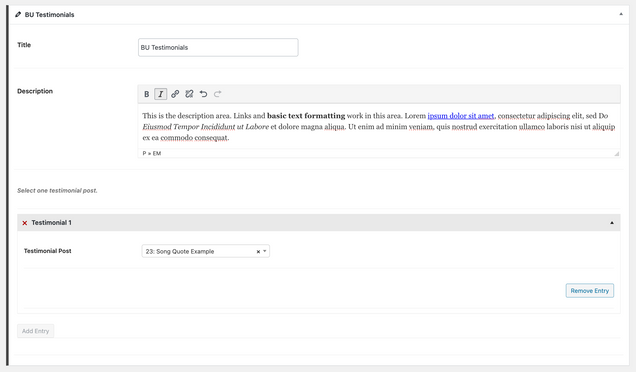
Task: Click the 'Select one testimonial post.' text
Action: [57, 190]
